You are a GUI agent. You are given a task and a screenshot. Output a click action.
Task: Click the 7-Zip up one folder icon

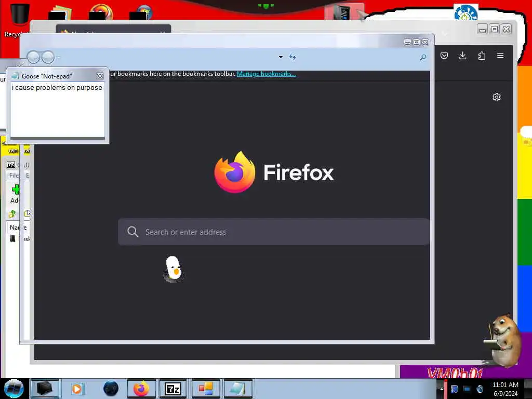[12, 214]
